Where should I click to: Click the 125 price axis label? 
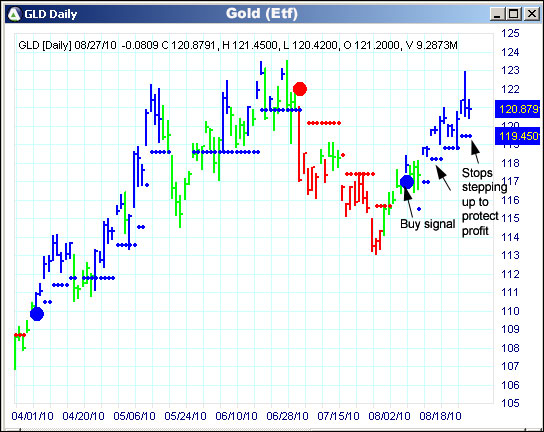tap(510, 33)
